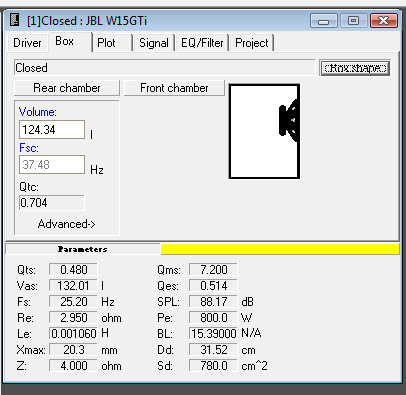Select the BL value 15.39000
The width and height of the screenshot is (406, 395).
pos(213,334)
